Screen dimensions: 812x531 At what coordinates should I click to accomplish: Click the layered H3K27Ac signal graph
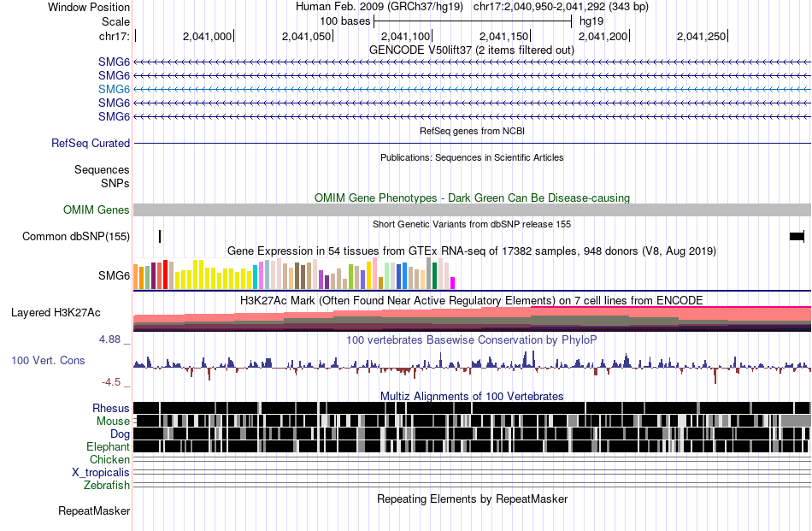472,319
